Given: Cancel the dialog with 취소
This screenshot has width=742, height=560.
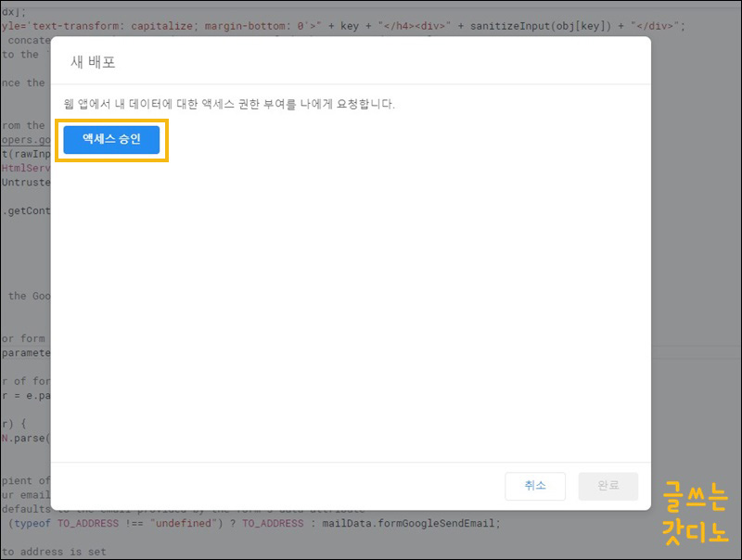Looking at the screenshot, I should point(535,486).
